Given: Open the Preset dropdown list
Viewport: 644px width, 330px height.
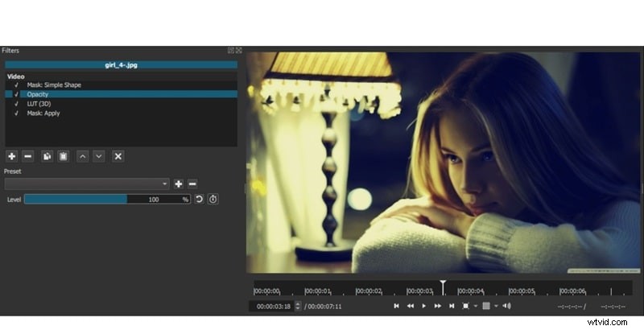Looking at the screenshot, I should (87, 184).
